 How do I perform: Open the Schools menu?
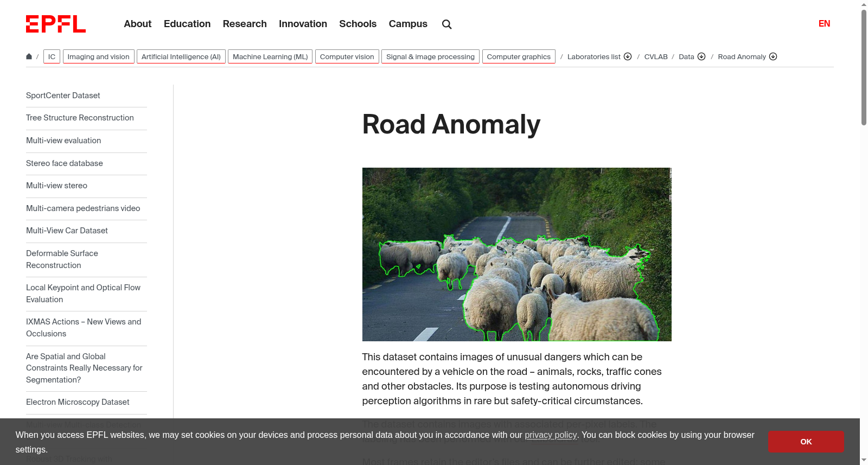coord(358,24)
